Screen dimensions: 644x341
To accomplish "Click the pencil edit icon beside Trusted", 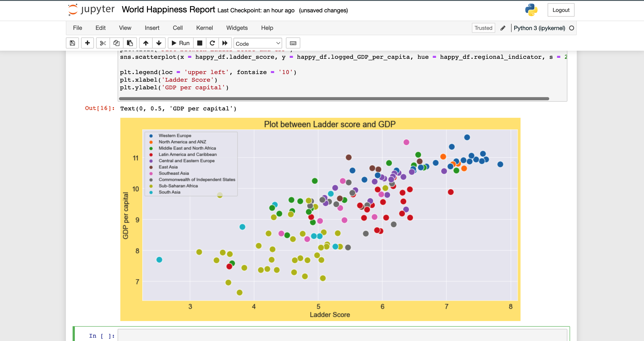I will click(503, 28).
